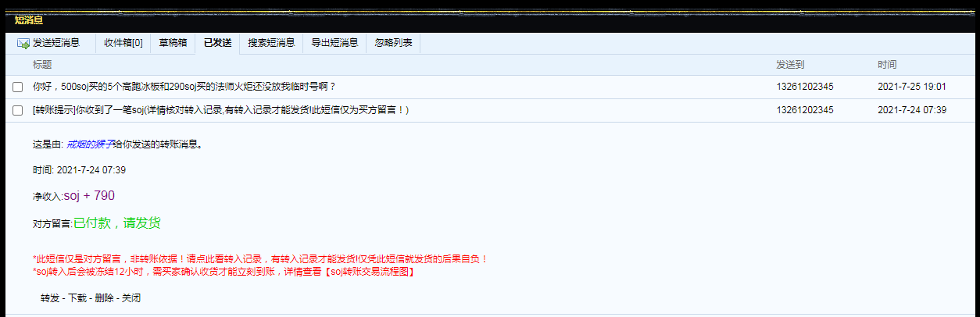
Task: Show the 忽略列表 tab
Action: (x=393, y=44)
